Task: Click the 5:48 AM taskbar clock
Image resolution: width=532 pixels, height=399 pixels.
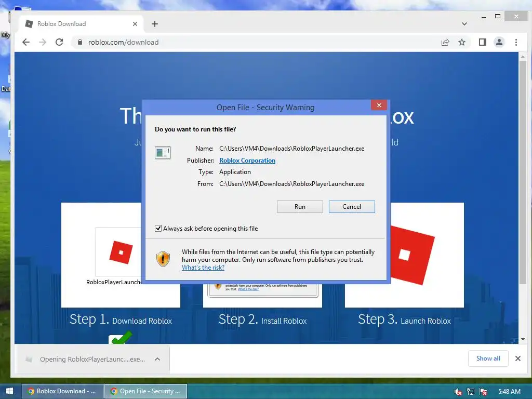Action: coord(509,392)
